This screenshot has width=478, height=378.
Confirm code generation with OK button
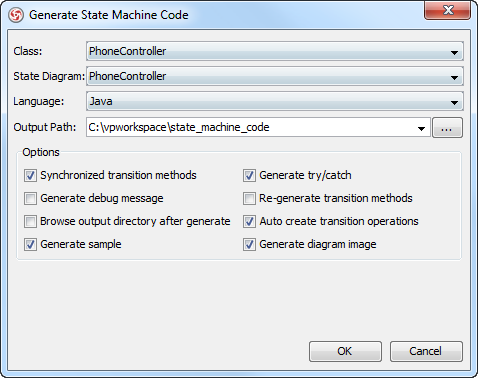(x=345, y=351)
